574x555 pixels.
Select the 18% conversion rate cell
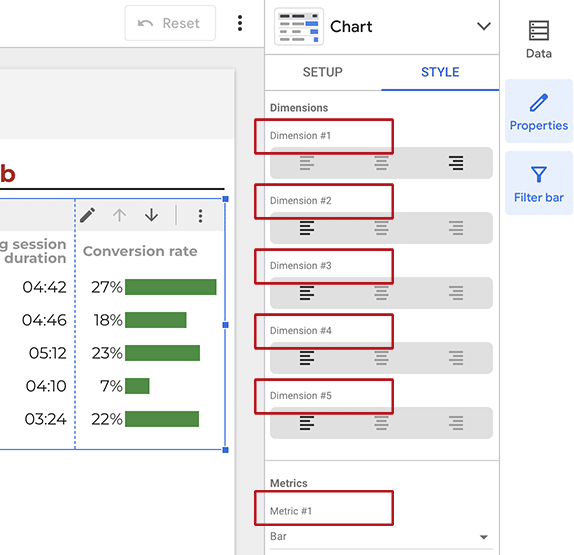(108, 320)
